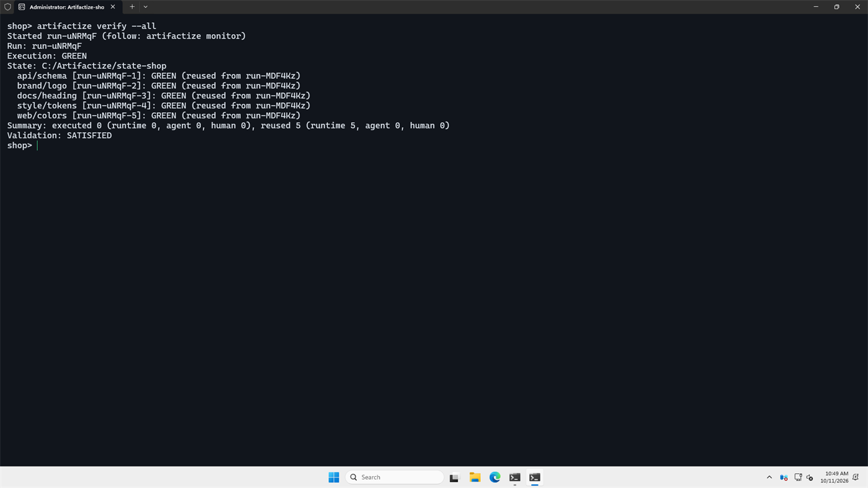Open a new terminal tab with the plus button

[x=132, y=7]
